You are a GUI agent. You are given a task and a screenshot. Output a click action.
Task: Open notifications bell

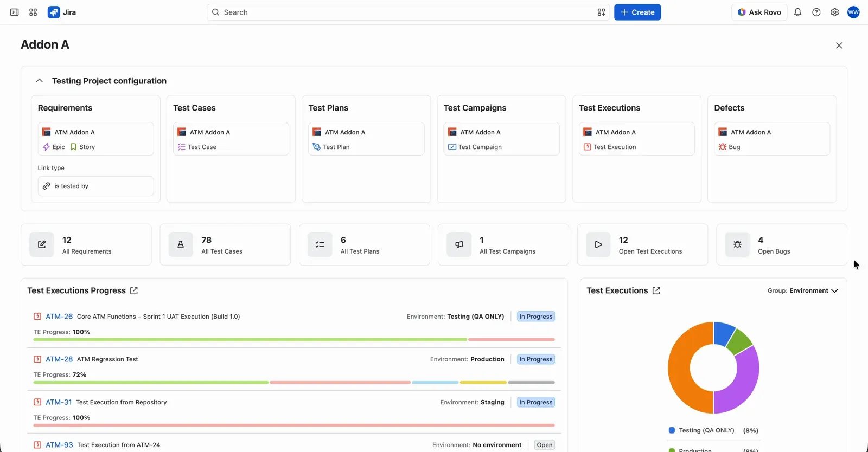point(797,12)
